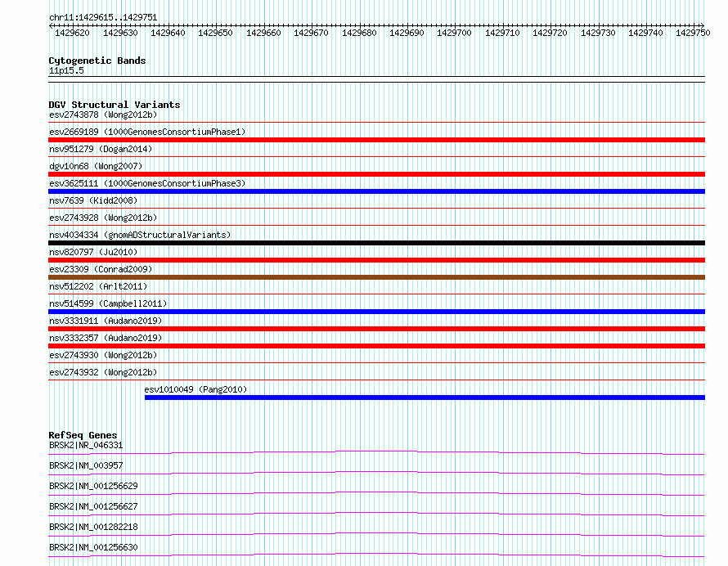Viewport: 728px width, 566px height.
Task: Open variant nsv3331911 (Audano2019)
Action: [106, 321]
